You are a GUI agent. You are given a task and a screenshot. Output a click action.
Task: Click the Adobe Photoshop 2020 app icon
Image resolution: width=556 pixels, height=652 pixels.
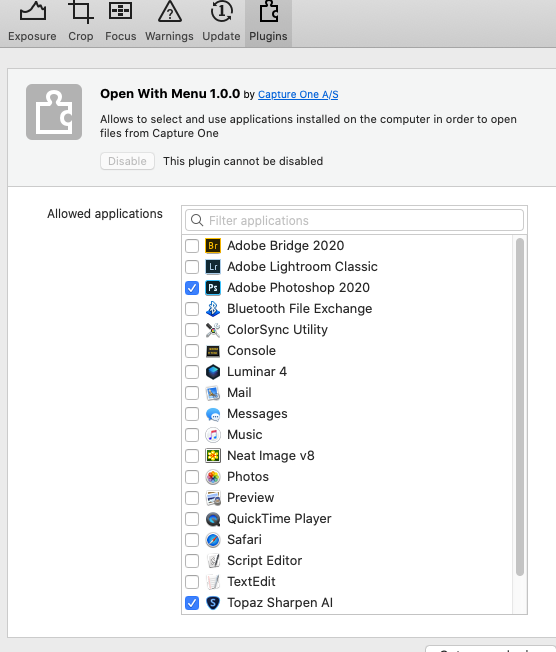(x=213, y=288)
